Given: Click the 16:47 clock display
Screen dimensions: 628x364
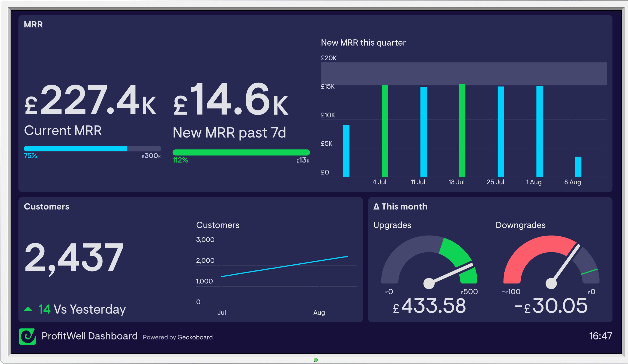Looking at the screenshot, I should (601, 336).
